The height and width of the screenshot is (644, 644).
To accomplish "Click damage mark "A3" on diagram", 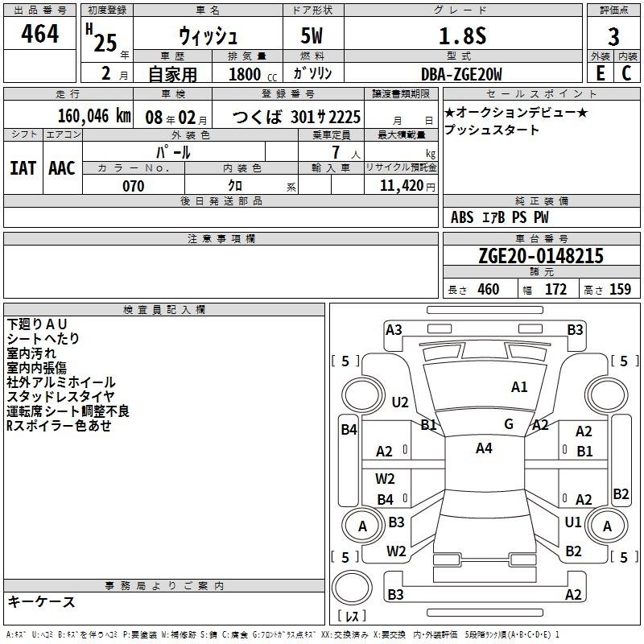I will (394, 330).
